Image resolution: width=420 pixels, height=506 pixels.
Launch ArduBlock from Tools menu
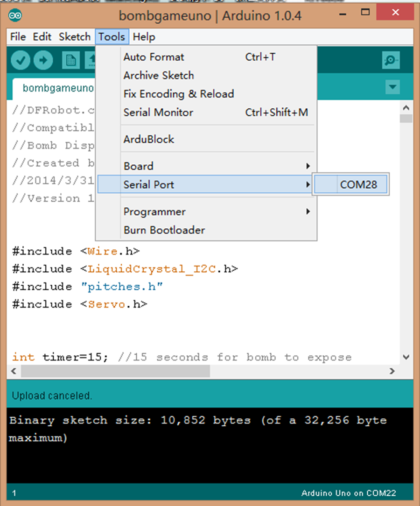[206, 140]
